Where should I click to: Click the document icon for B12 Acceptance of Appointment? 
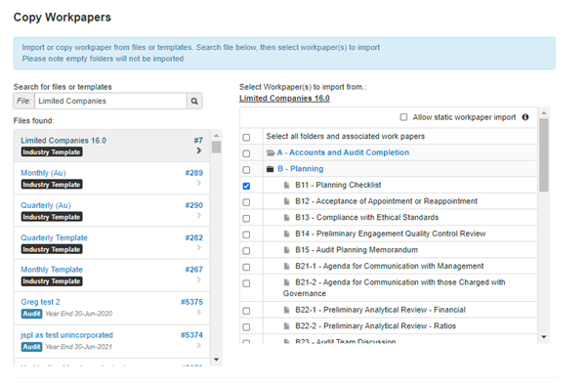coord(287,201)
